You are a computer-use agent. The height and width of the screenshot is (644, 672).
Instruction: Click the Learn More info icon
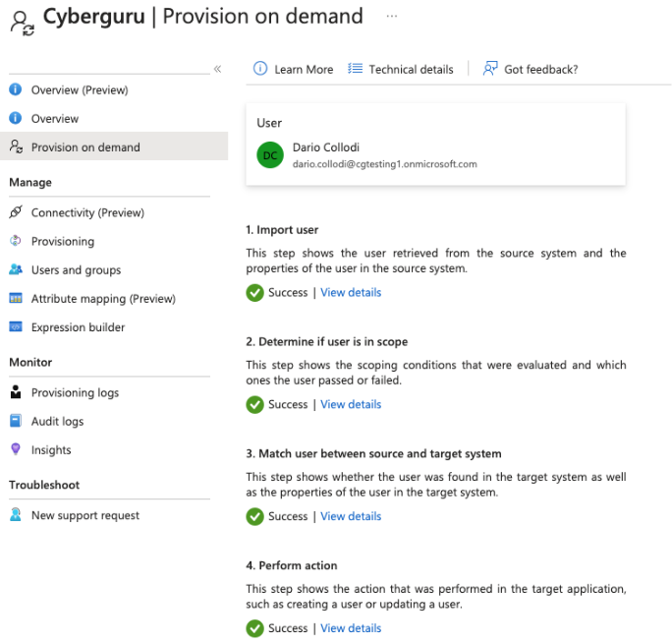pyautogui.click(x=260, y=69)
